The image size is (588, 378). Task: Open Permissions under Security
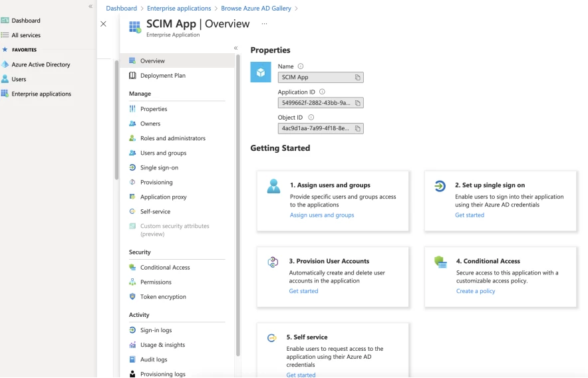(156, 282)
